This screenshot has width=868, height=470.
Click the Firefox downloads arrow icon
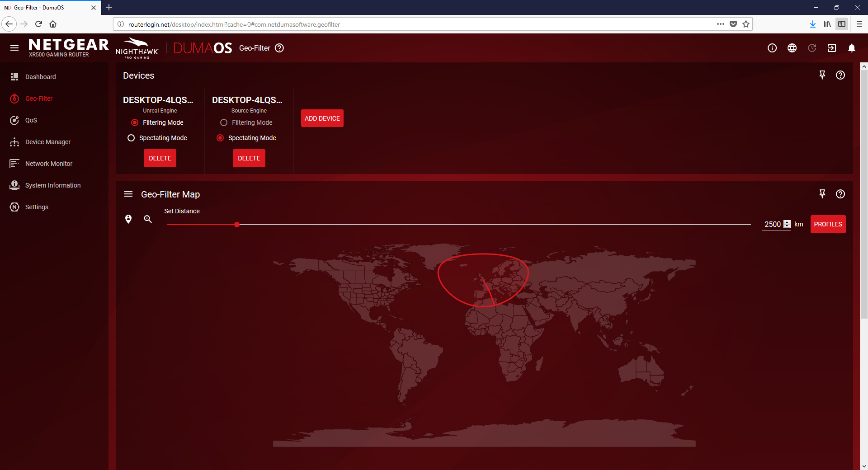[813, 24]
